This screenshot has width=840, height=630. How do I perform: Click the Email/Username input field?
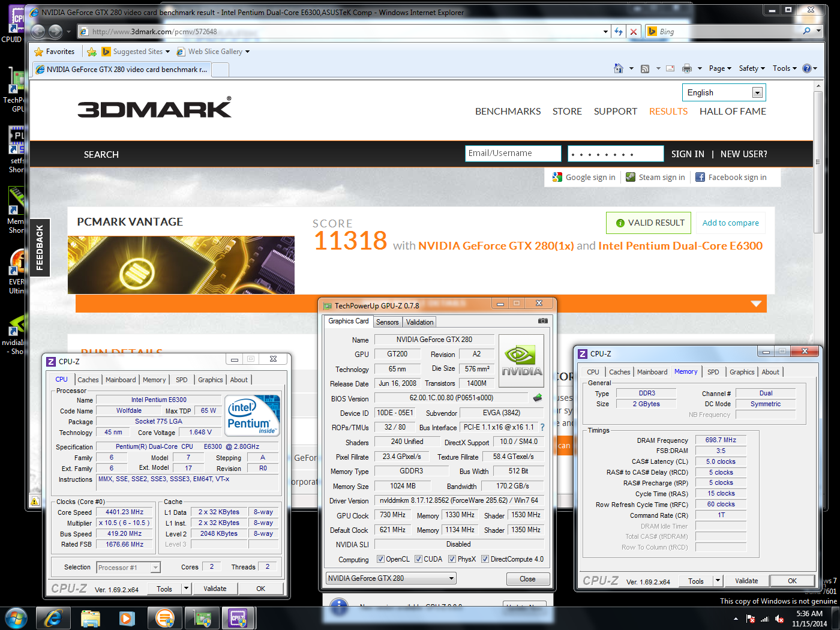tap(513, 154)
